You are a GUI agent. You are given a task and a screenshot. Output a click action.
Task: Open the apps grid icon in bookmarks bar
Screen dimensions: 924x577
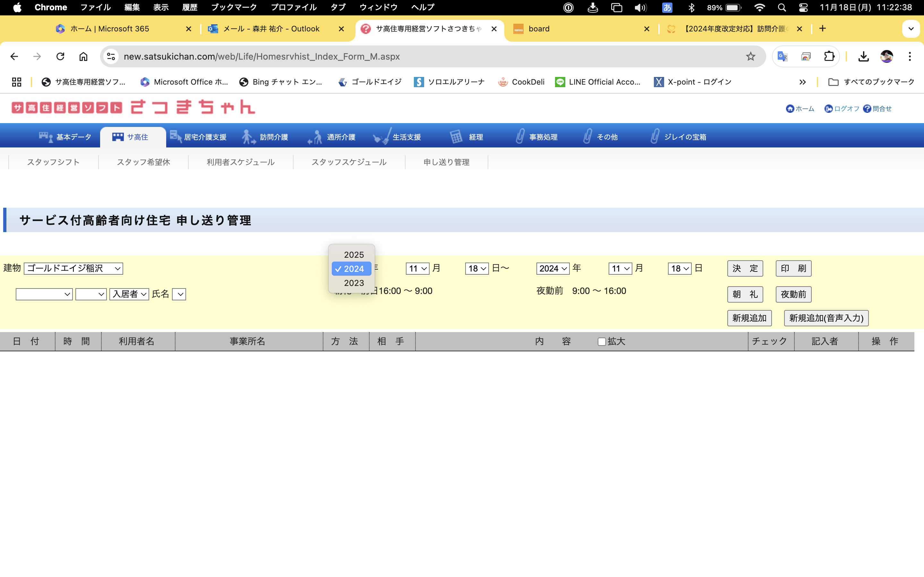coord(16,82)
